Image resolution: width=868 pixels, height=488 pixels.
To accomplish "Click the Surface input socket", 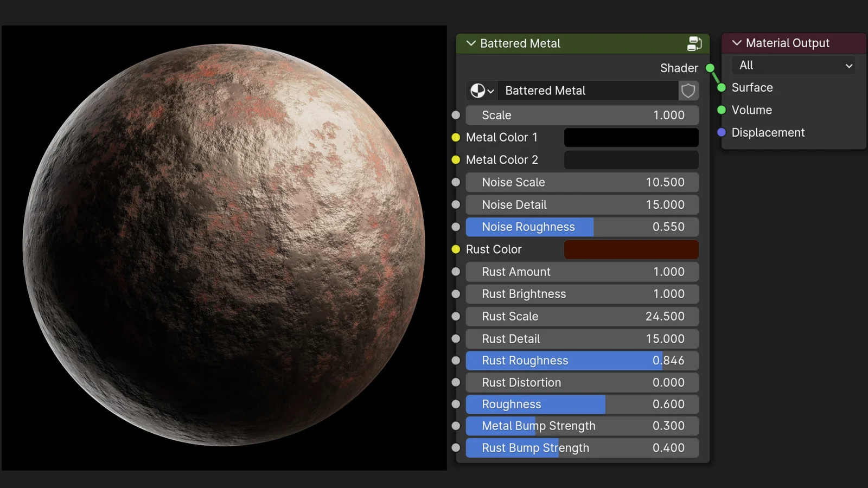I will 722,88.
